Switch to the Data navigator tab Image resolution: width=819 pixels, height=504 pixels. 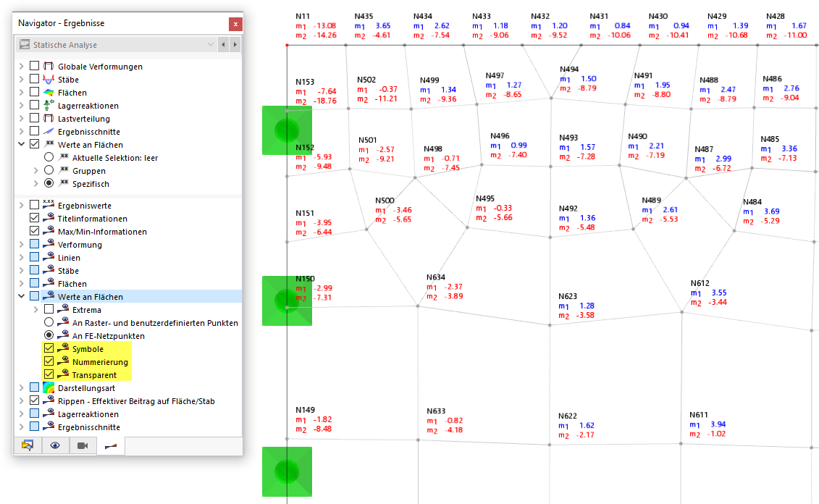[x=28, y=445]
